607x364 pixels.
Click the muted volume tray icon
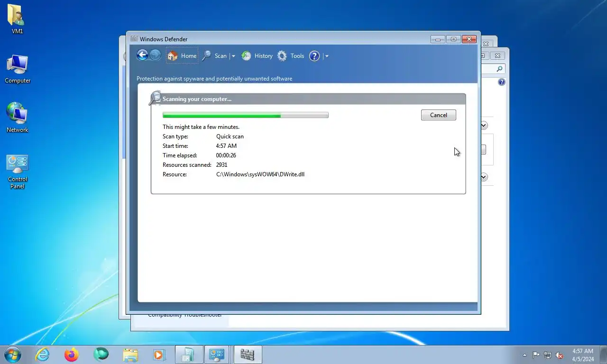tap(560, 355)
